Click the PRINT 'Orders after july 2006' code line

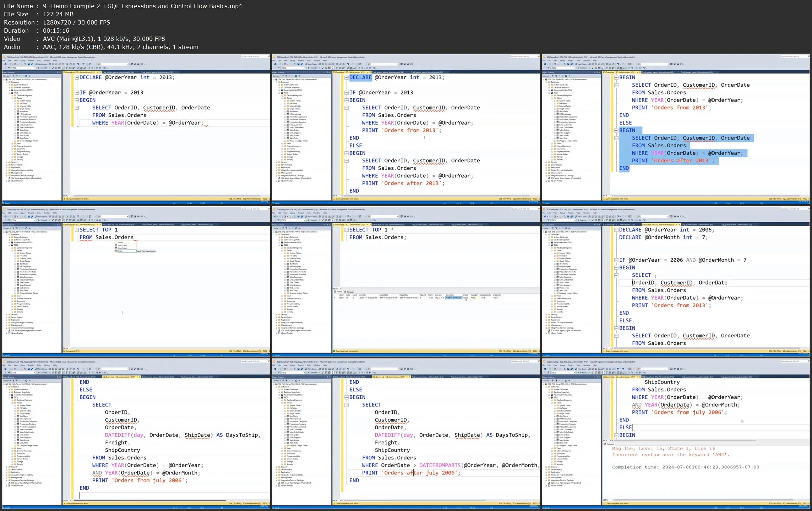pyautogui.click(x=411, y=473)
